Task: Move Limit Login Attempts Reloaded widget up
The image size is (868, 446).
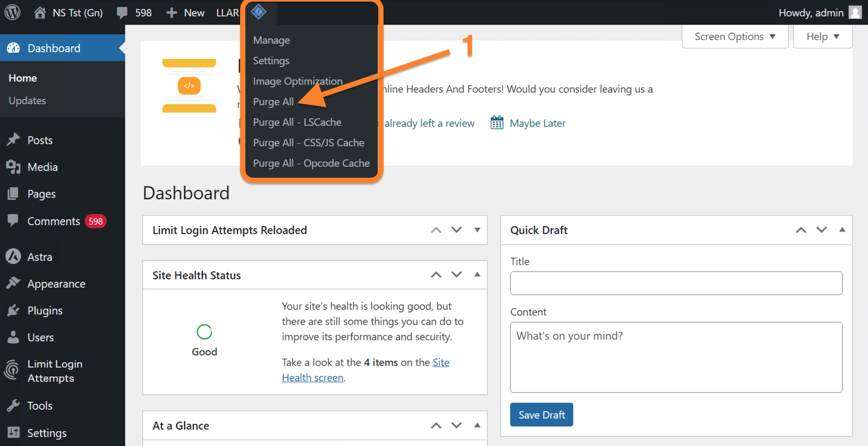Action: [436, 230]
